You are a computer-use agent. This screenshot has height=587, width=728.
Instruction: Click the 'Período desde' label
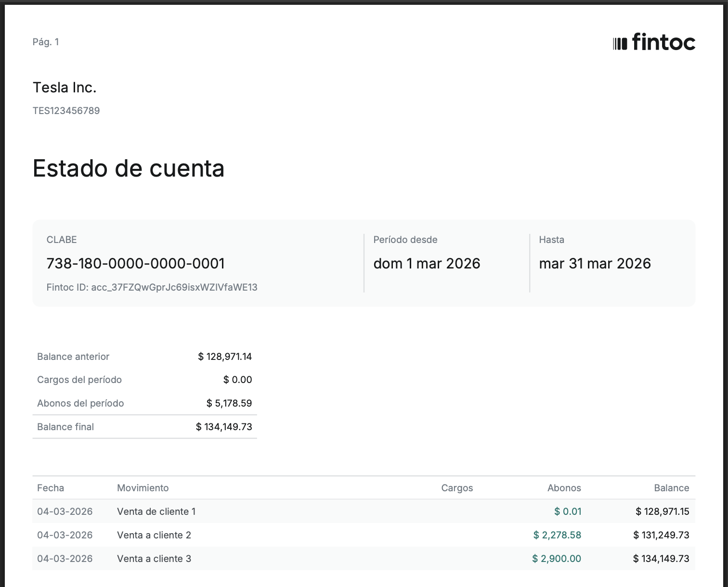tap(405, 240)
